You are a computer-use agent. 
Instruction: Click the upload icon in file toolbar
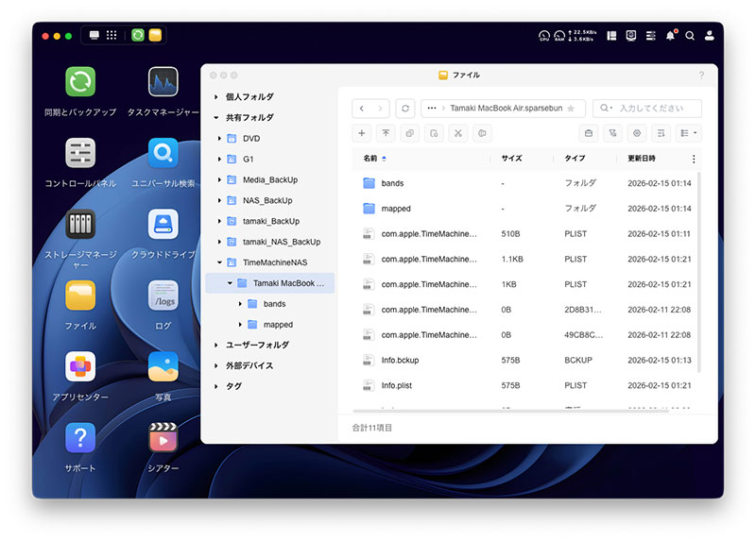(x=386, y=134)
